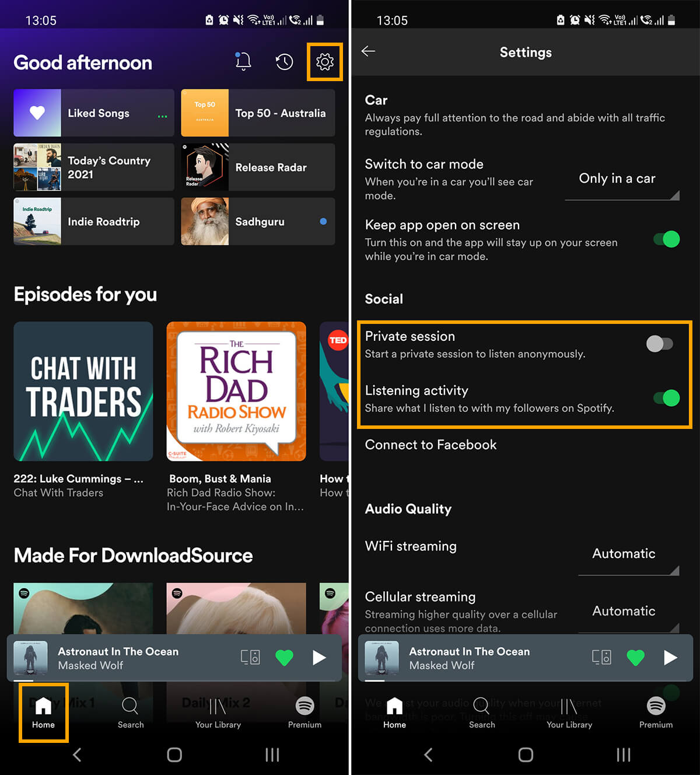Tap Home tab on left screen
The image size is (700, 775).
(x=43, y=713)
